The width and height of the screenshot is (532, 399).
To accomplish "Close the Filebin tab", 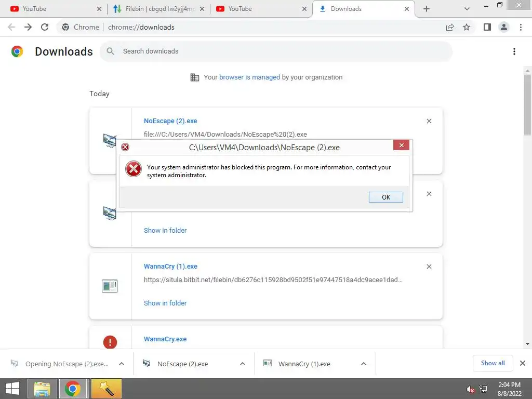I will pyautogui.click(x=202, y=9).
